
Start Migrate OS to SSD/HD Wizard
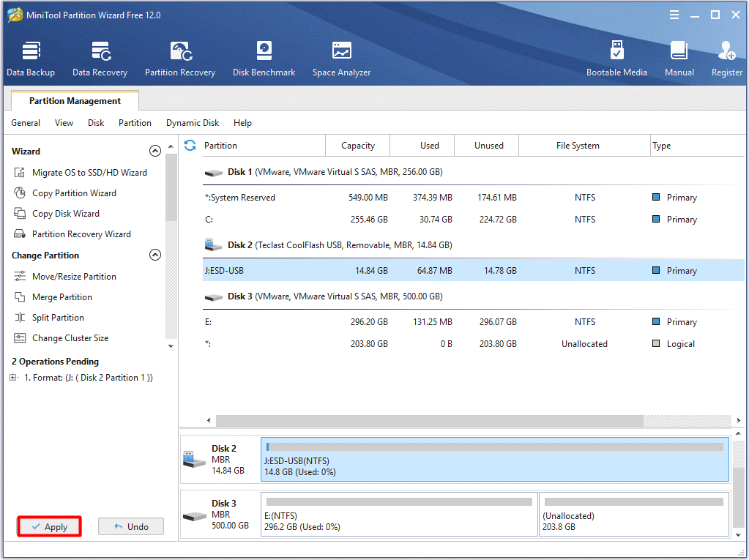89,172
